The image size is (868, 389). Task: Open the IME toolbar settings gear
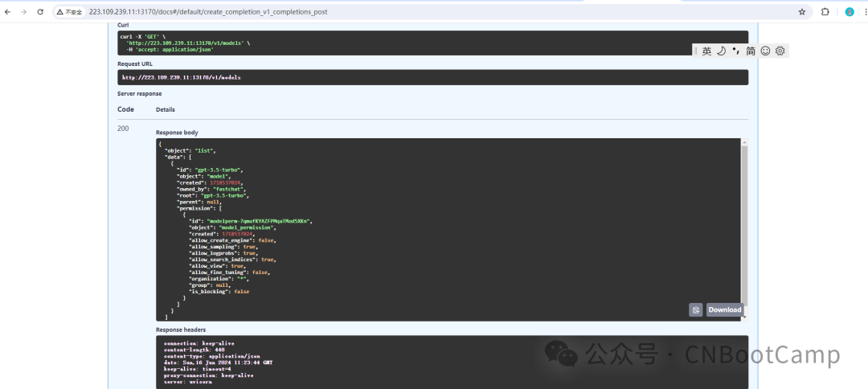pyautogui.click(x=780, y=51)
